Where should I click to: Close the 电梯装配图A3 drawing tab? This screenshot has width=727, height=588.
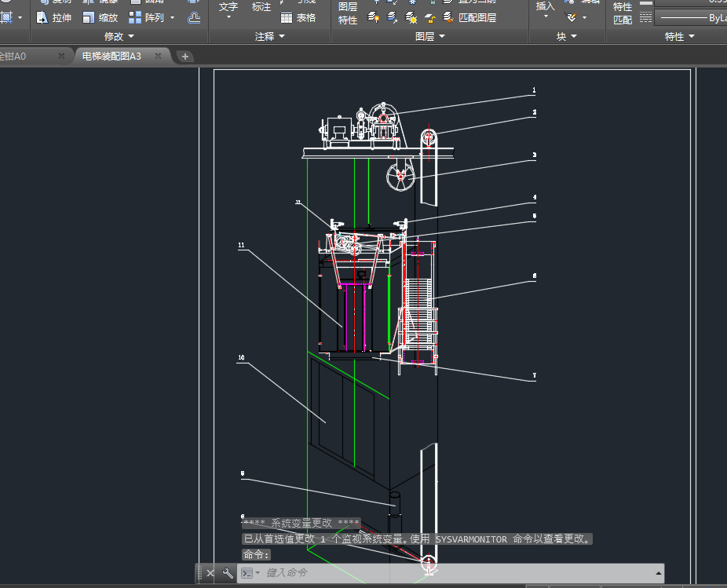[158, 56]
